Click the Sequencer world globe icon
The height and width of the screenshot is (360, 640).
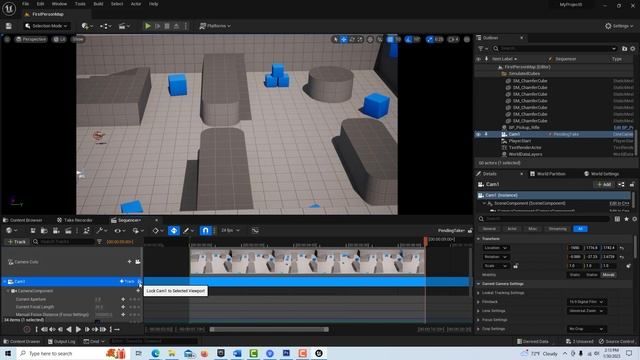(11, 231)
